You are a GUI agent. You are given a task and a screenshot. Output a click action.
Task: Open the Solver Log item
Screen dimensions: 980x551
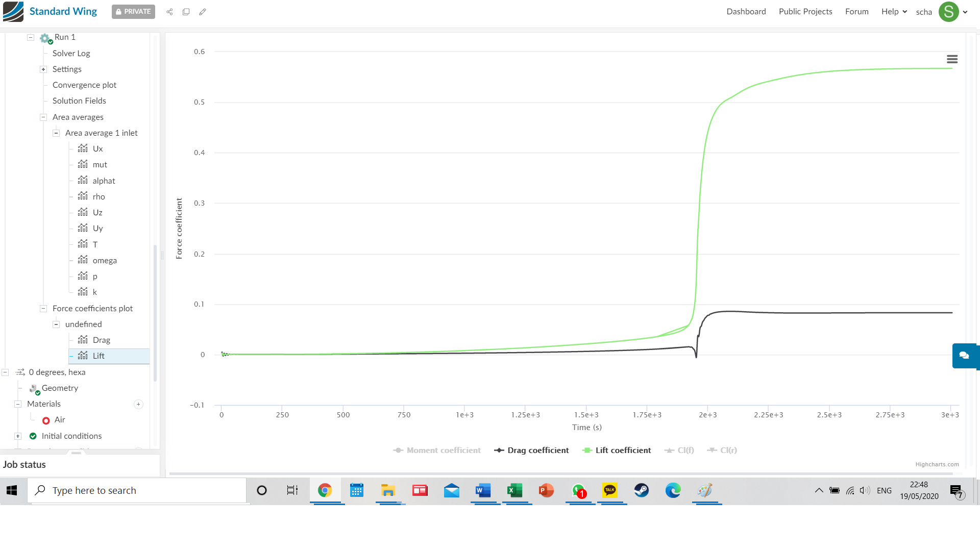71,54
